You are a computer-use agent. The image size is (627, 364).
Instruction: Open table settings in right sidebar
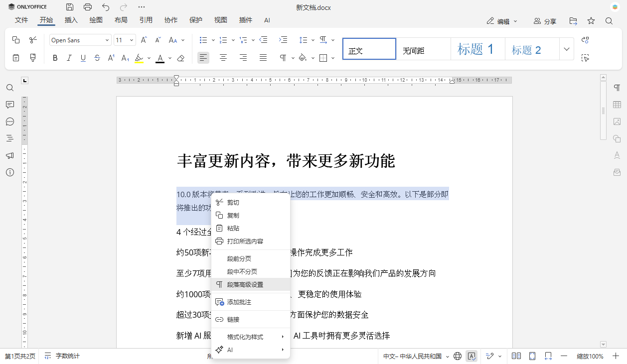617,105
